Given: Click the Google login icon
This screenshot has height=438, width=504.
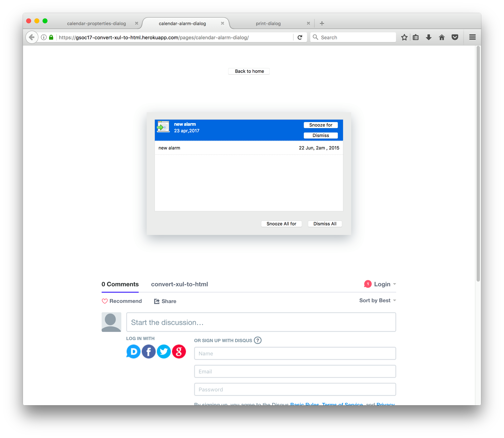Looking at the screenshot, I should (x=179, y=351).
